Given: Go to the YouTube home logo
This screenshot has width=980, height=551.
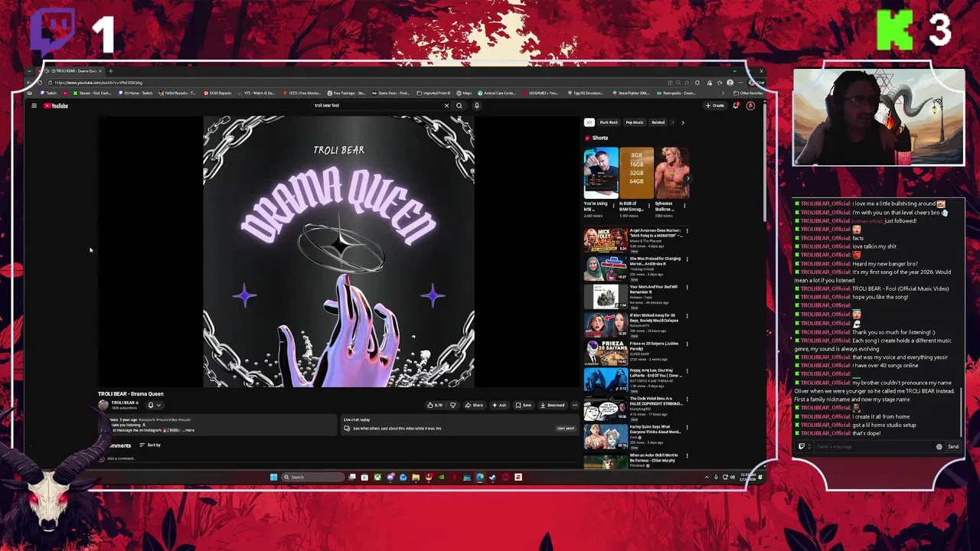Looking at the screenshot, I should pyautogui.click(x=56, y=106).
